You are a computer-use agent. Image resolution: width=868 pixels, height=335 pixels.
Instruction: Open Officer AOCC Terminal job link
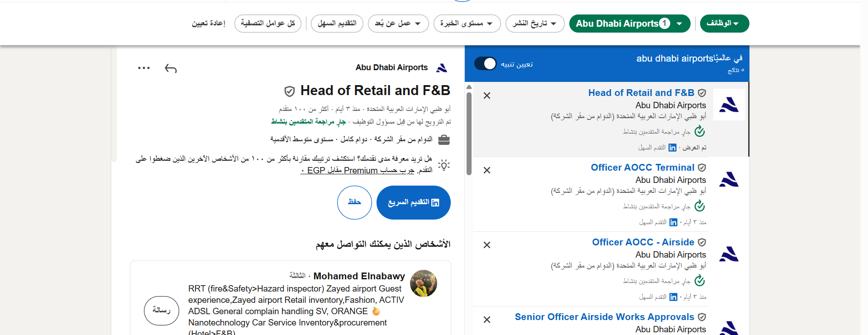pyautogui.click(x=643, y=167)
